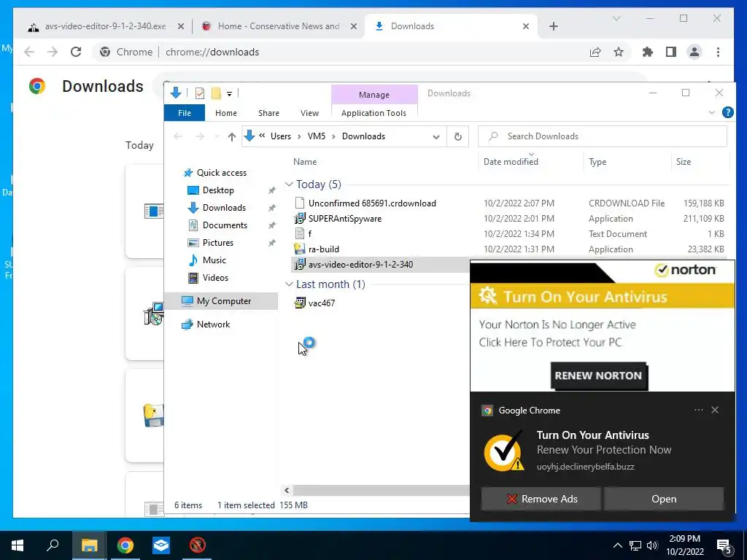The width and height of the screenshot is (747, 560).
Task: Open taskbar search magnifier
Action: click(53, 545)
